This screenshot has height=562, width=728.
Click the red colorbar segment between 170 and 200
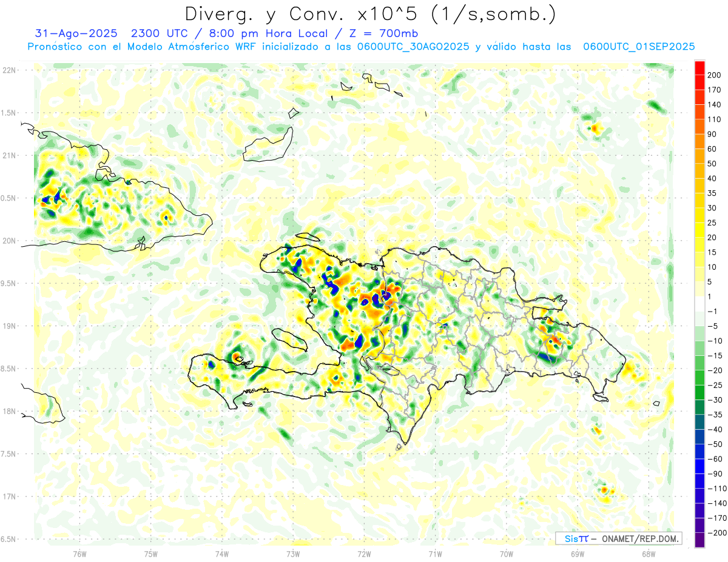tap(699, 82)
